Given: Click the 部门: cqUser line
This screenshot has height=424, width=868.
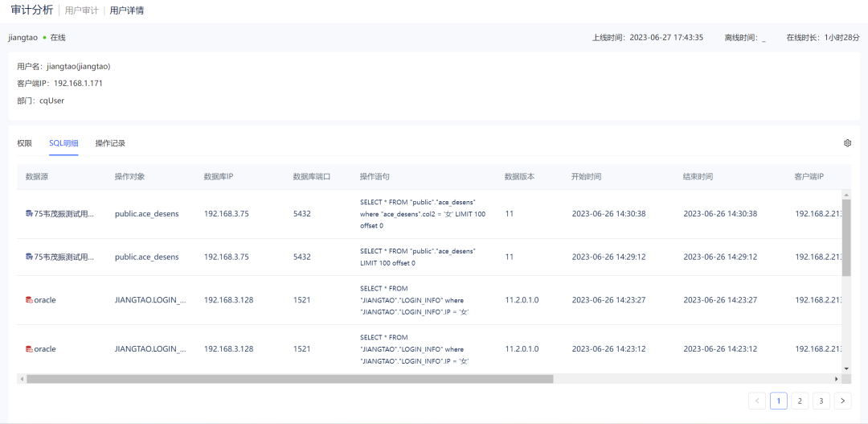Looking at the screenshot, I should click(x=41, y=101).
